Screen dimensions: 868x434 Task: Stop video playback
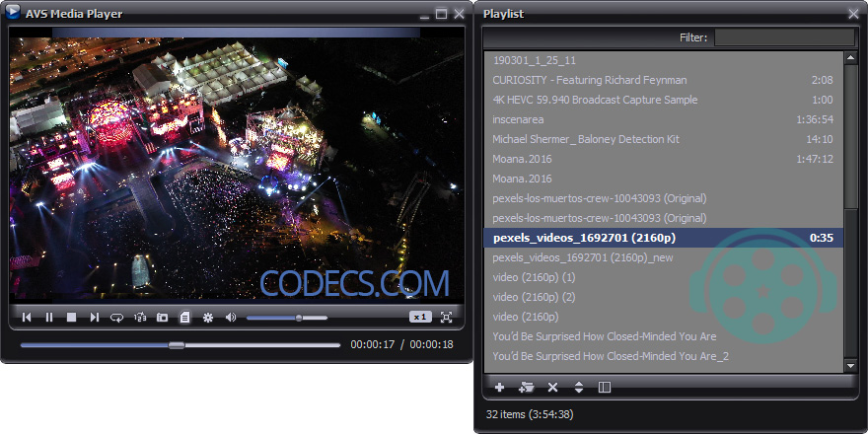71,318
